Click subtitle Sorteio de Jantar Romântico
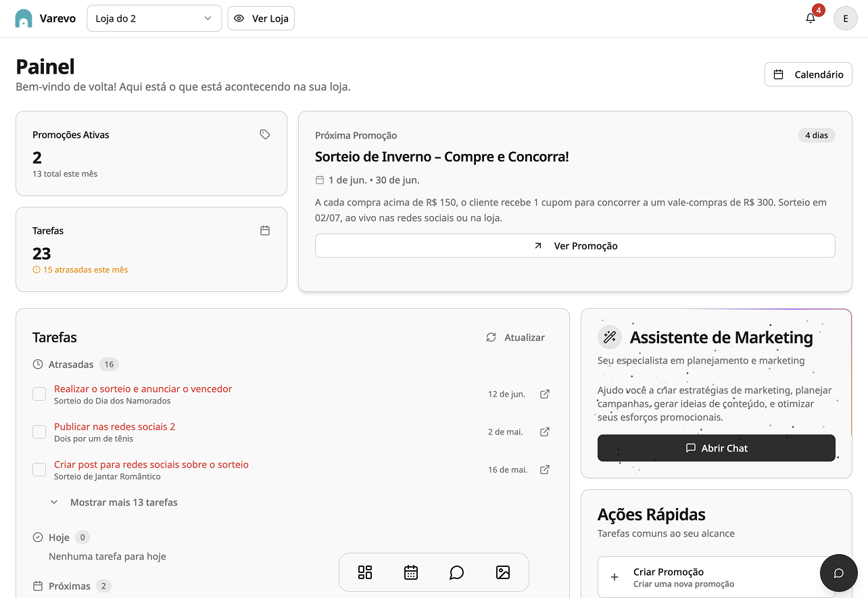 pos(107,476)
